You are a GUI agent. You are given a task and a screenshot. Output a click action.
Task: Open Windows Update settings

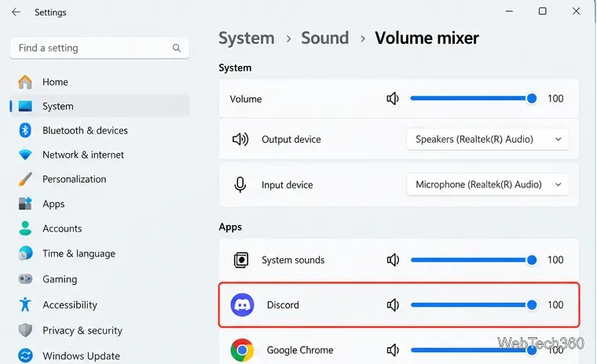[x=100, y=355]
